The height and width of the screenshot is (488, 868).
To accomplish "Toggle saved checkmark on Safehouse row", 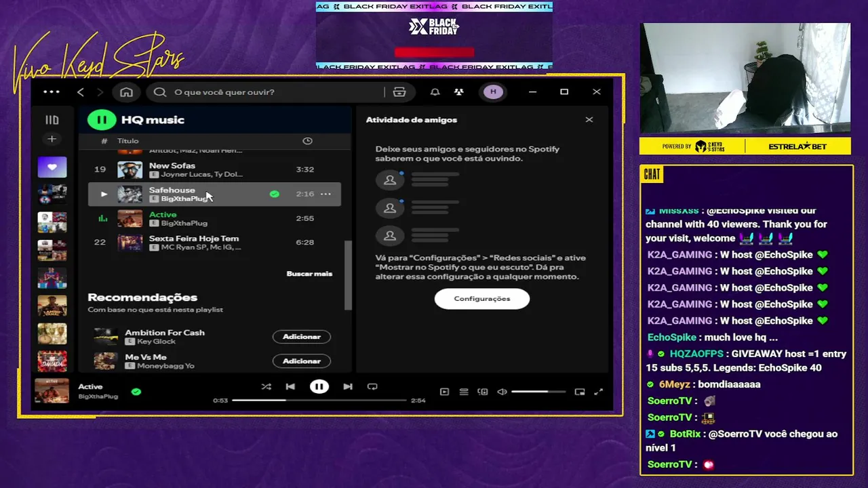I will pos(274,194).
